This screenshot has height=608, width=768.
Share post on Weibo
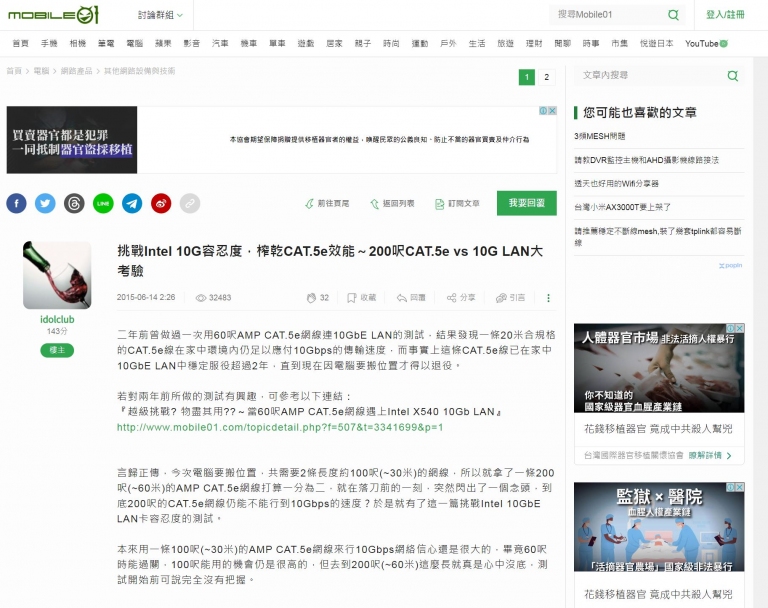coord(161,203)
